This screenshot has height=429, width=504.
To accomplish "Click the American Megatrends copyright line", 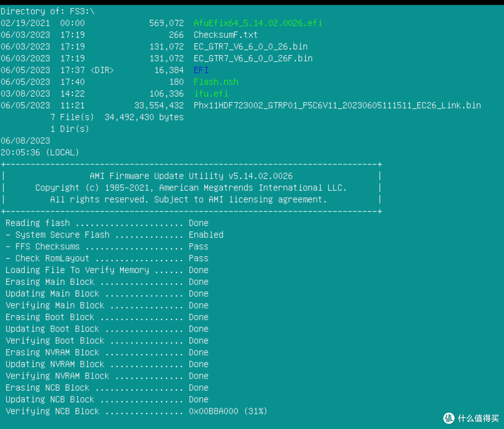I will tap(191, 188).
